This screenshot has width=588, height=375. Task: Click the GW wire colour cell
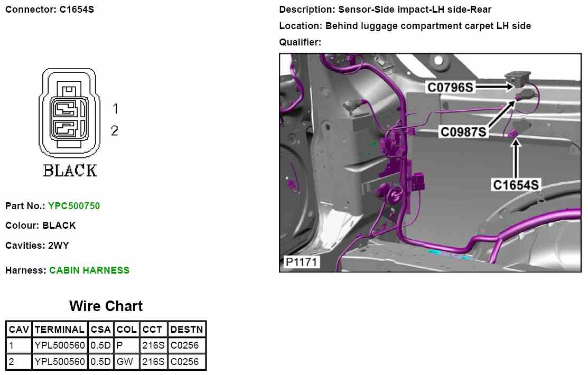[x=126, y=362]
